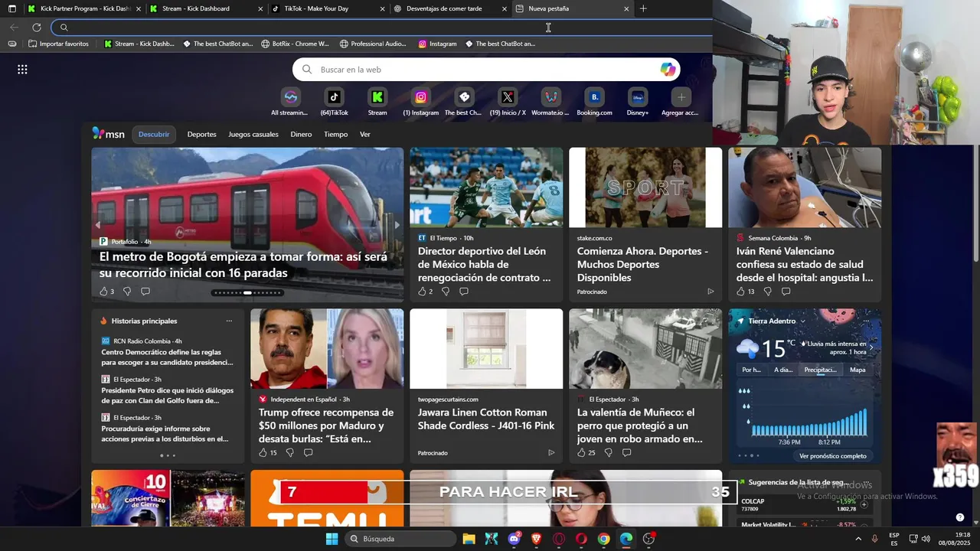Switch to the Desventajas de comer tarde tab
This screenshot has width=980, height=551.
pos(450,9)
